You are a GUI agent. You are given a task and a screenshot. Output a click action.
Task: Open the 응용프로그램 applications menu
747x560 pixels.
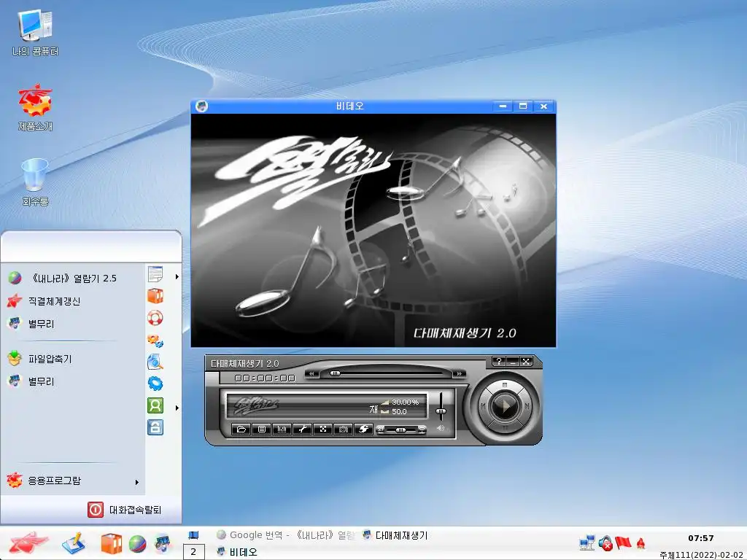click(74, 481)
